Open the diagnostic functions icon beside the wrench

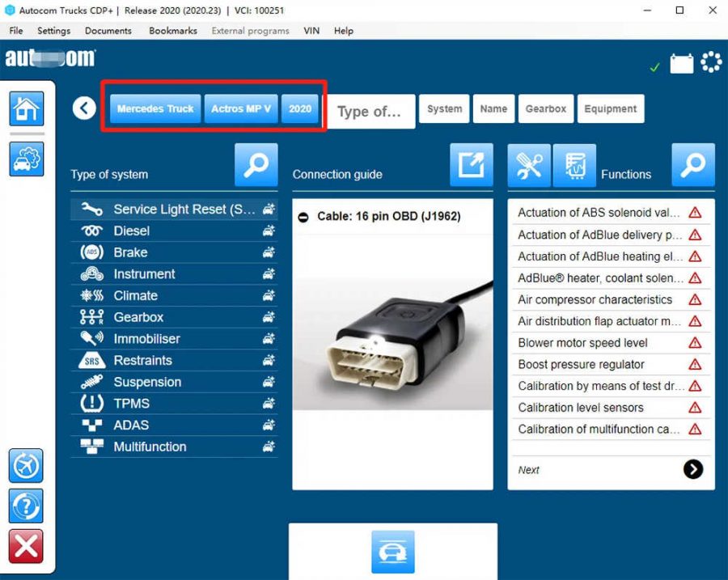[x=576, y=165]
